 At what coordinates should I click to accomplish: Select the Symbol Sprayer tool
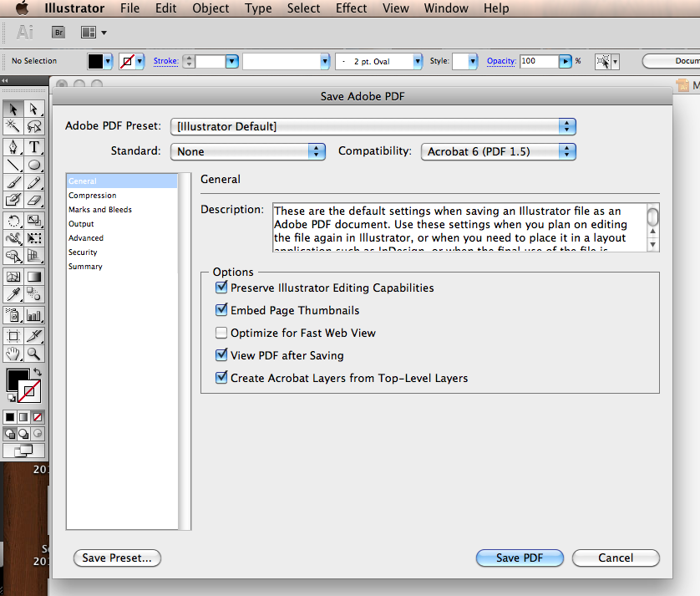(13, 315)
